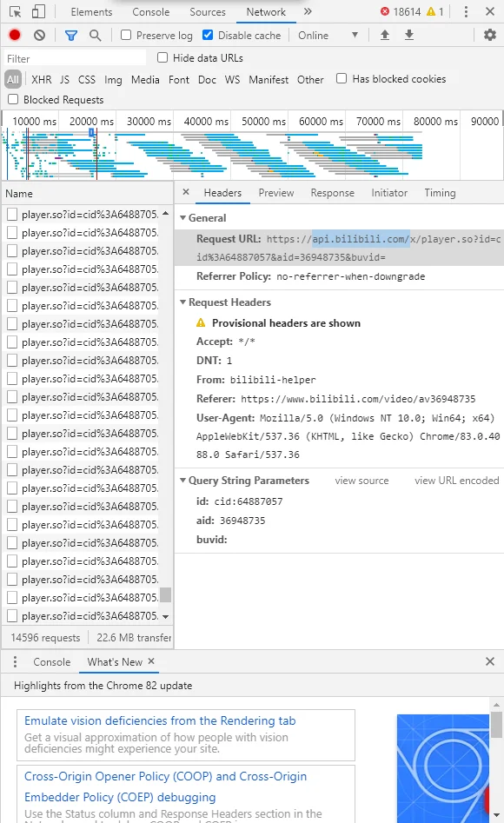This screenshot has height=823, width=504.
Task: Close the What's New tab X
Action: click(x=151, y=661)
